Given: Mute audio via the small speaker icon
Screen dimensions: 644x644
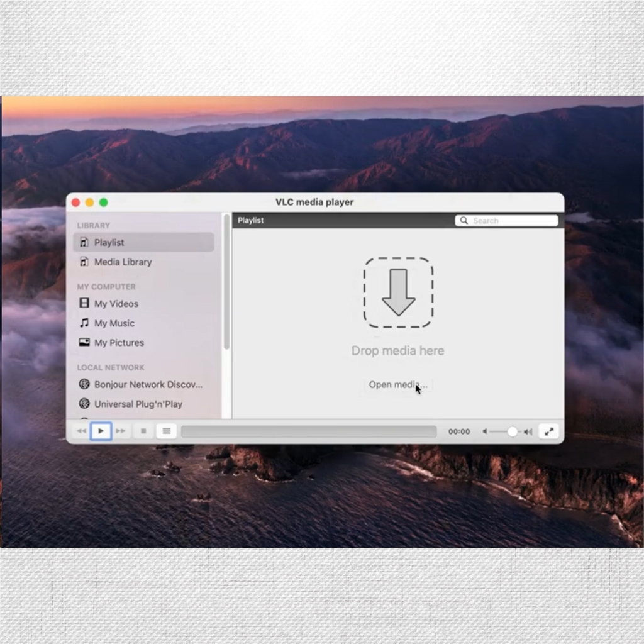Looking at the screenshot, I should pyautogui.click(x=485, y=431).
